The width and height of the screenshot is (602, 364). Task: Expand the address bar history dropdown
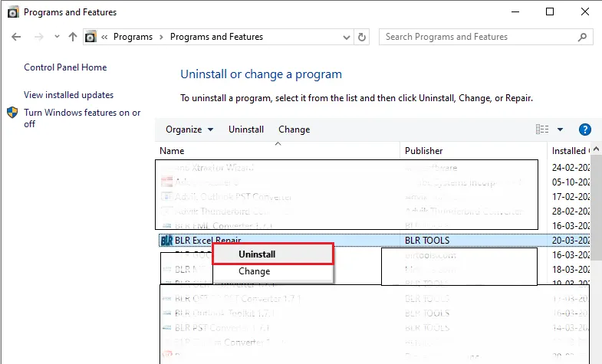click(347, 38)
